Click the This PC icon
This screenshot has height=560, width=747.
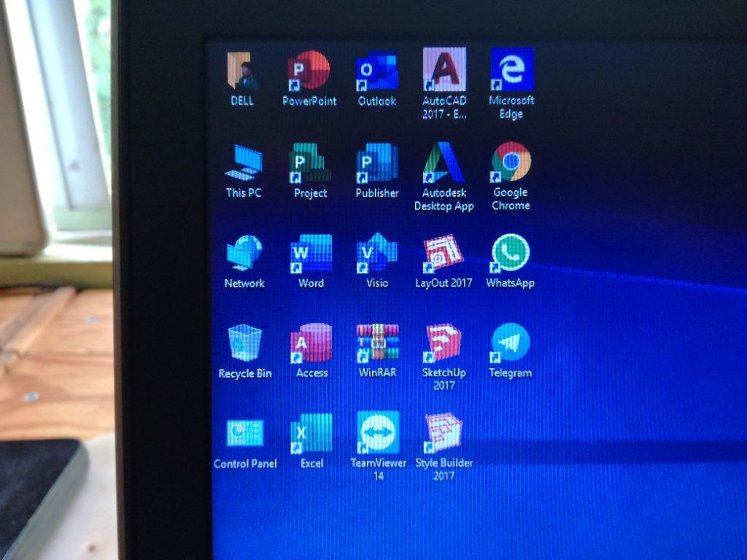(244, 163)
